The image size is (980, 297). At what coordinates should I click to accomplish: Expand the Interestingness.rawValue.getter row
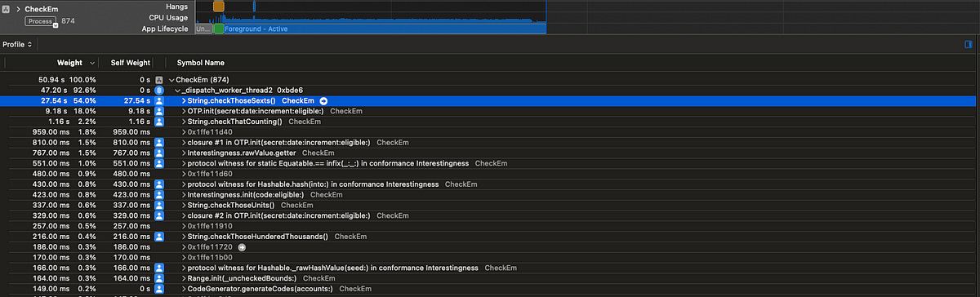(x=183, y=153)
